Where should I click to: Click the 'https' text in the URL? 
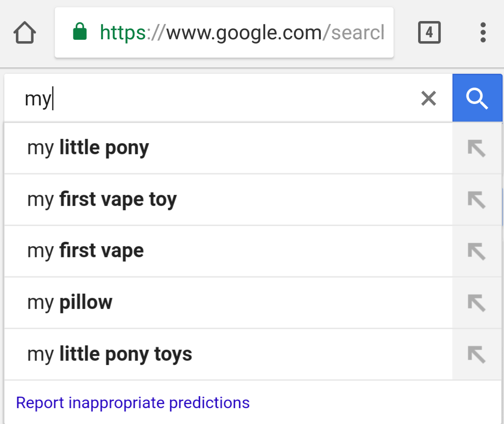pyautogui.click(x=122, y=33)
